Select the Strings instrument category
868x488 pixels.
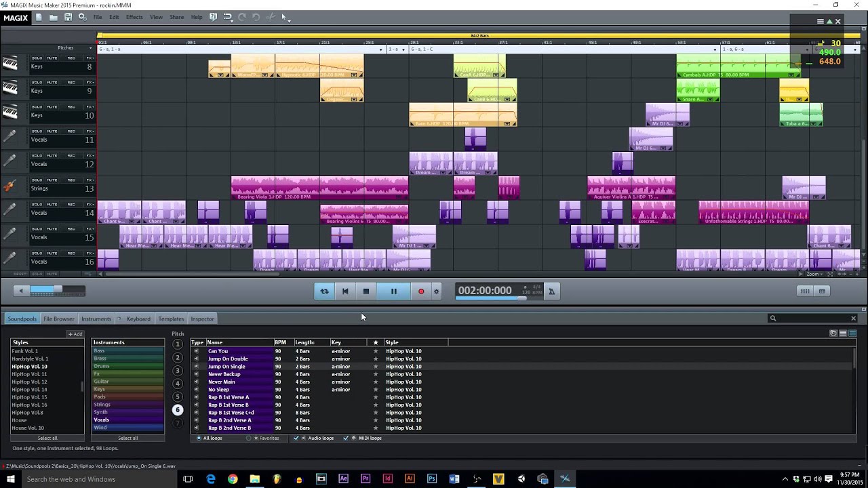pyautogui.click(x=127, y=405)
